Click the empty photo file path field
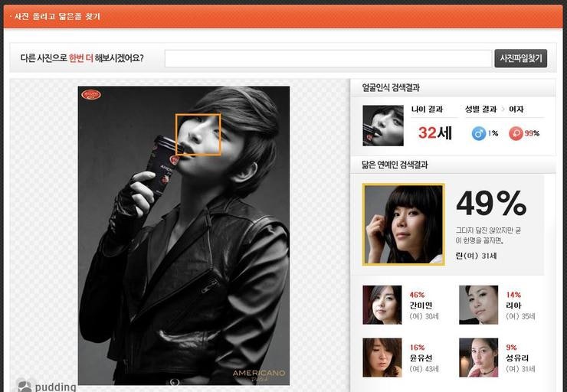567x392 pixels. [x=328, y=59]
